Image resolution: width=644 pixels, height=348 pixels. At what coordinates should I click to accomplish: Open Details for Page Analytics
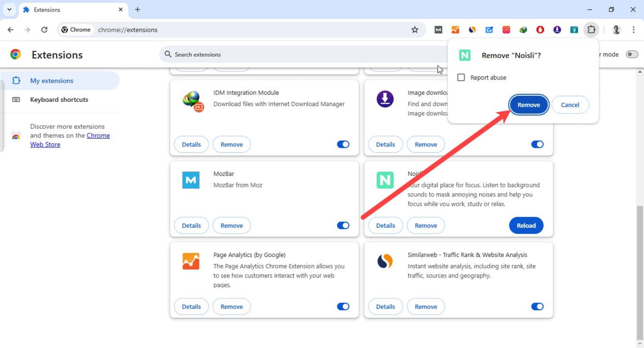click(x=191, y=306)
